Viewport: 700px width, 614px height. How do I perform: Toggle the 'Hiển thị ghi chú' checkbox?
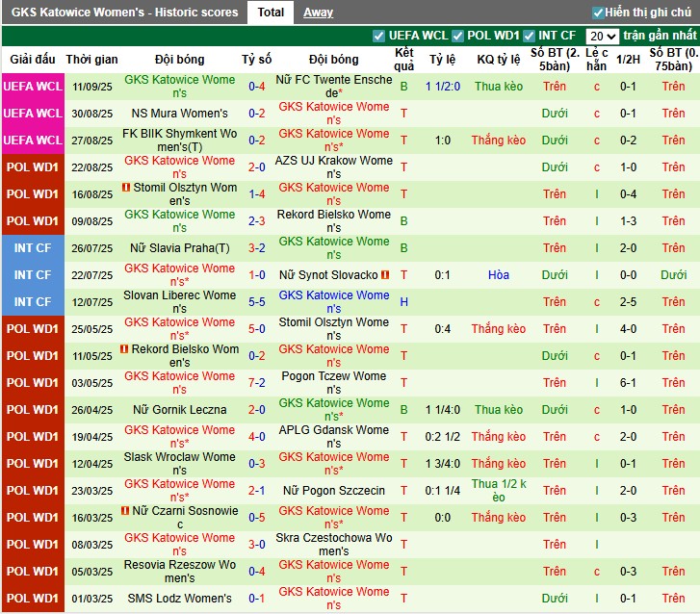[599, 13]
